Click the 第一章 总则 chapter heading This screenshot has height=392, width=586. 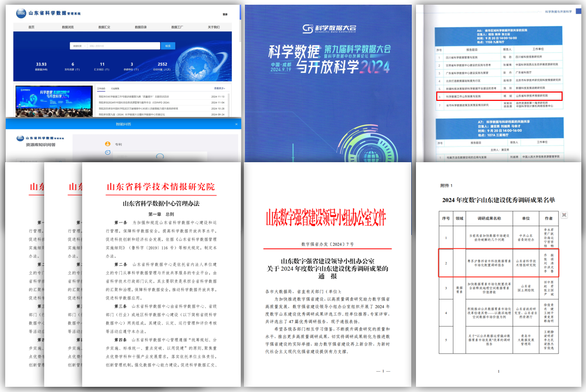(161, 215)
